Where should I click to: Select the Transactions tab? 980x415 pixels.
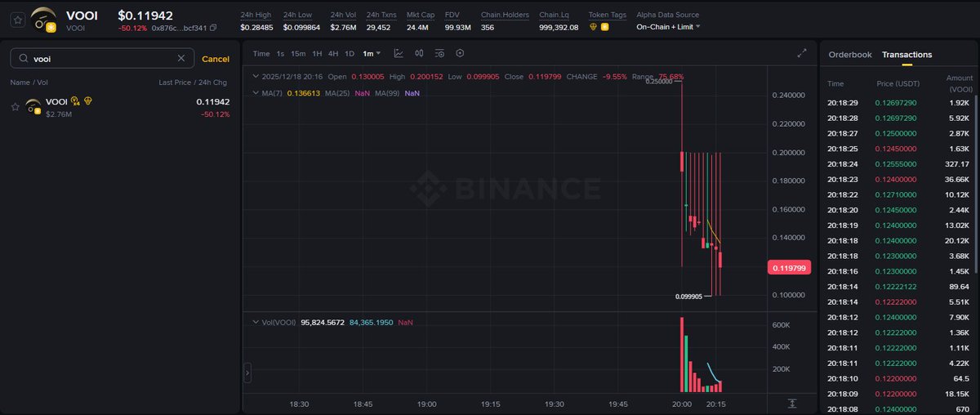(906, 55)
